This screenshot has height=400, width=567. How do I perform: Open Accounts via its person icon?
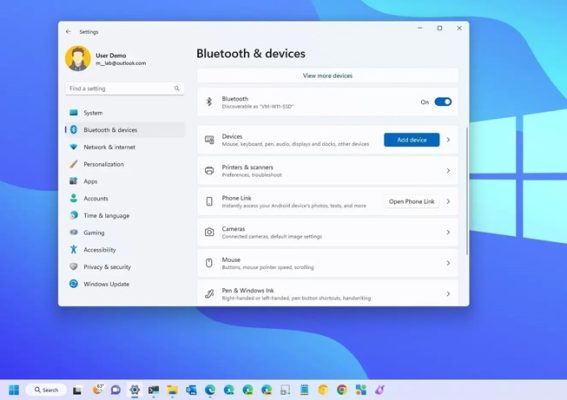point(74,198)
